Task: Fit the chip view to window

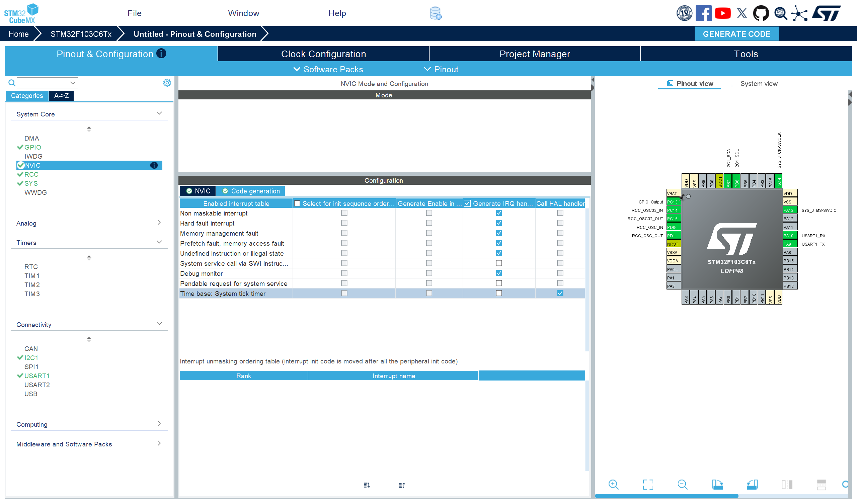Action: point(648,484)
